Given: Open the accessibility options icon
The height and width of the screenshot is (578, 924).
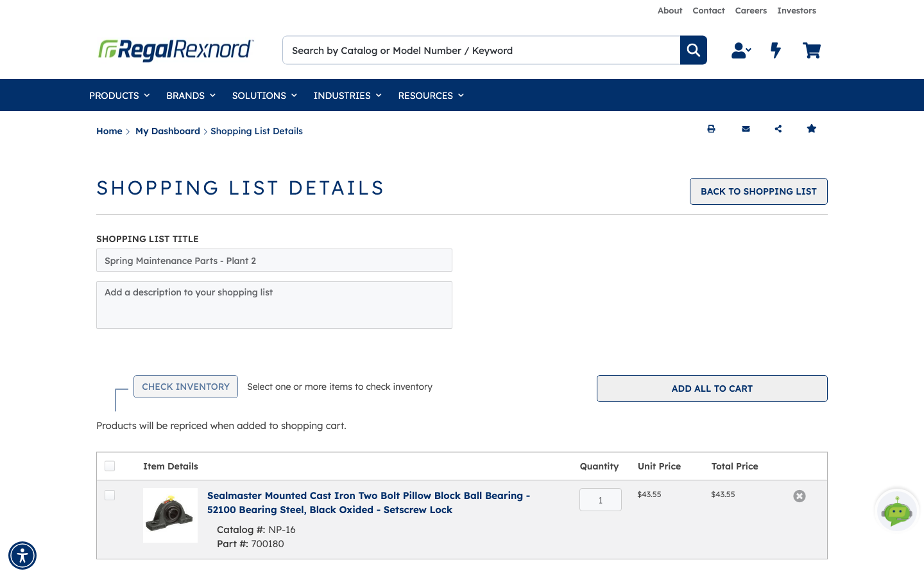Looking at the screenshot, I should (x=22, y=556).
